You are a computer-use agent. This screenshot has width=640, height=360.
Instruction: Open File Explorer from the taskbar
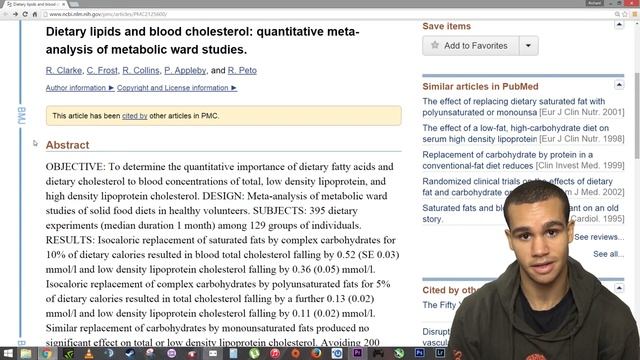(26, 353)
